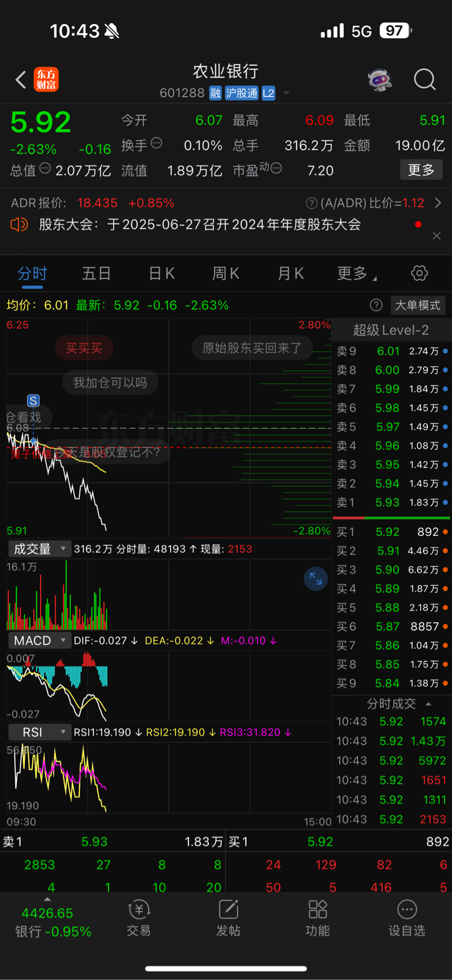Viewport: 452px width, 980px height.
Task: Open the 成交量 indicator dropdown
Action: point(39,549)
